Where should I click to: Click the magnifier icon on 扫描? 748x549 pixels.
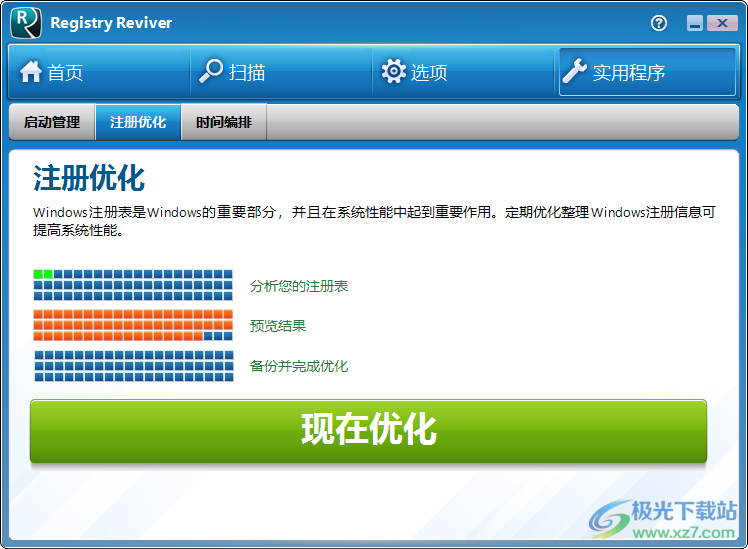[211, 71]
